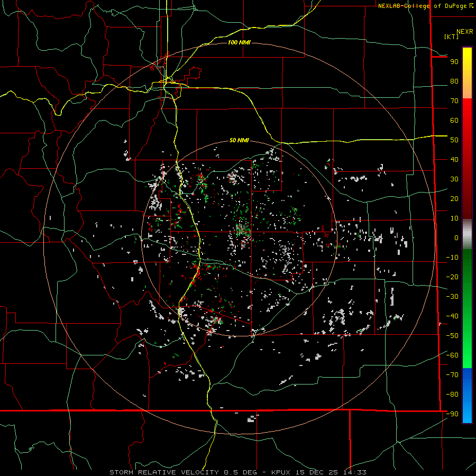
Task: Select the -60 value on the velocity scale
Action: [x=452, y=355]
